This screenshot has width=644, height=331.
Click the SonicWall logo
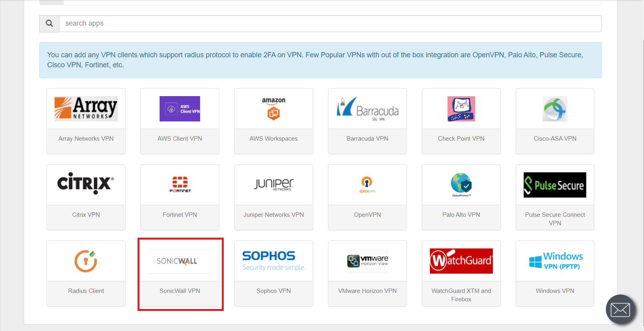coord(180,261)
